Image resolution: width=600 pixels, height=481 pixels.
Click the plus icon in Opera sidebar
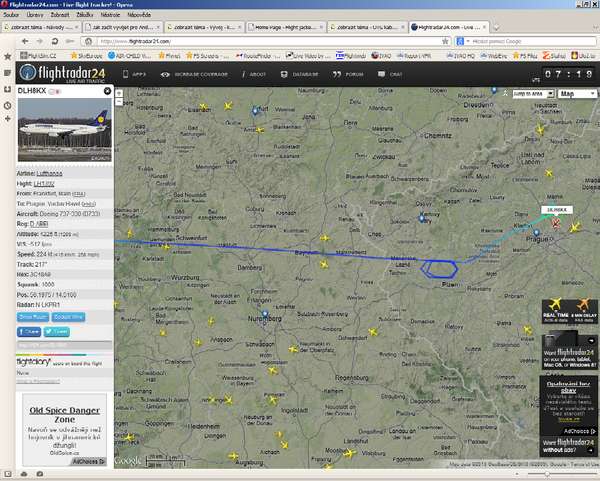(7, 119)
